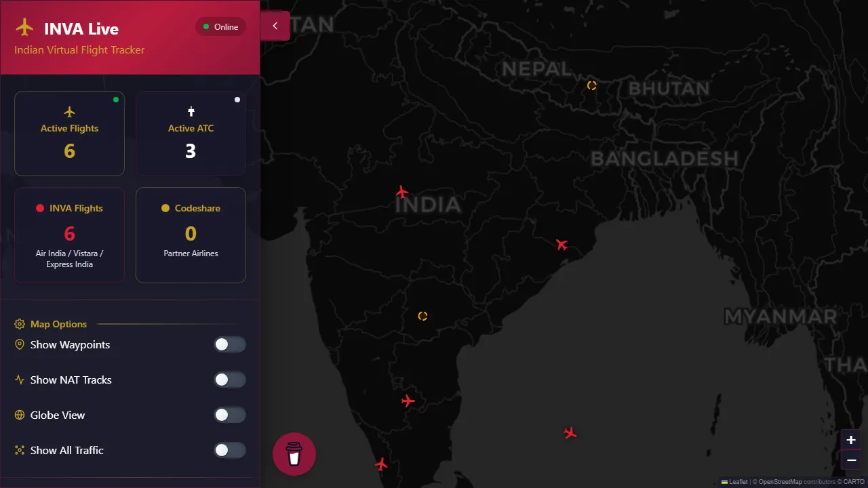Zoom in using the plus map control

point(850,440)
